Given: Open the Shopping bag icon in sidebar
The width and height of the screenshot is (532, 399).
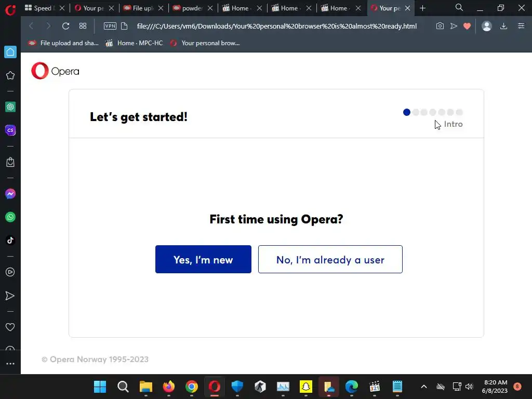Looking at the screenshot, I should click(10, 162).
